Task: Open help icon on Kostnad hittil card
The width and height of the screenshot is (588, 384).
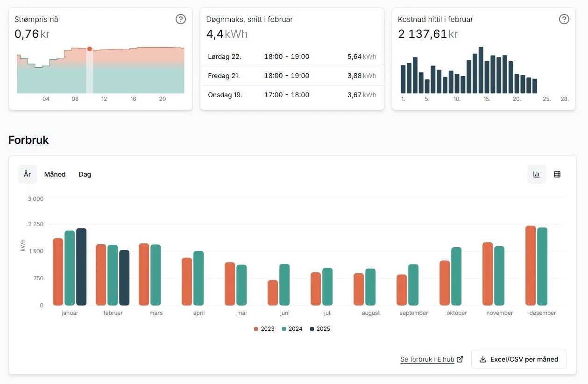Action: (564, 19)
